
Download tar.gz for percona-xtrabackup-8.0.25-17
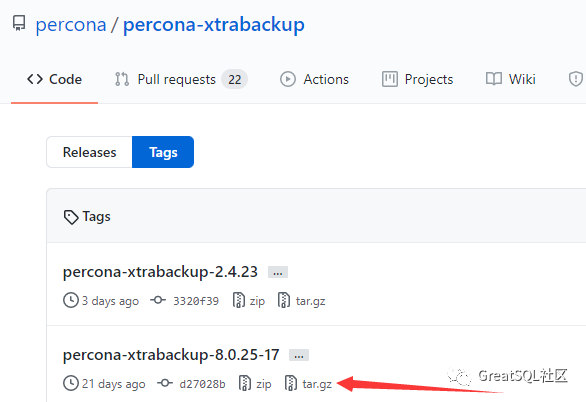coord(308,384)
